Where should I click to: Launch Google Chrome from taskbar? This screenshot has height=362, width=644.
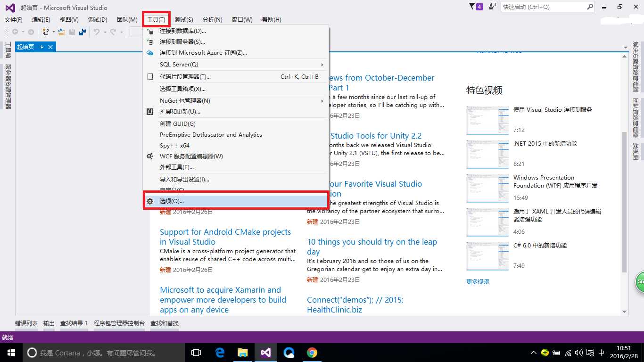(312, 353)
